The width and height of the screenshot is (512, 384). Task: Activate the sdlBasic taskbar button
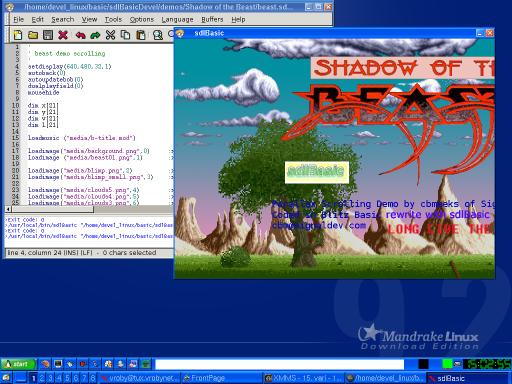(468, 378)
